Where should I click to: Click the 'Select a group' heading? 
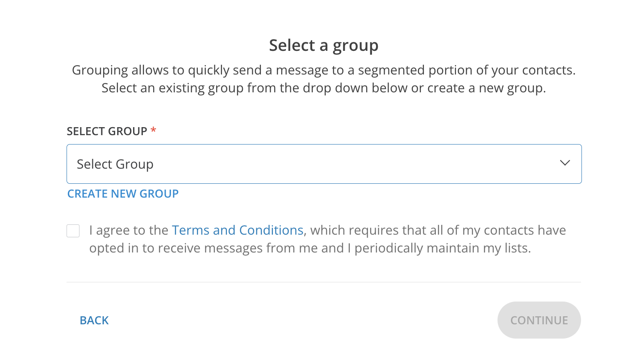coord(323,45)
